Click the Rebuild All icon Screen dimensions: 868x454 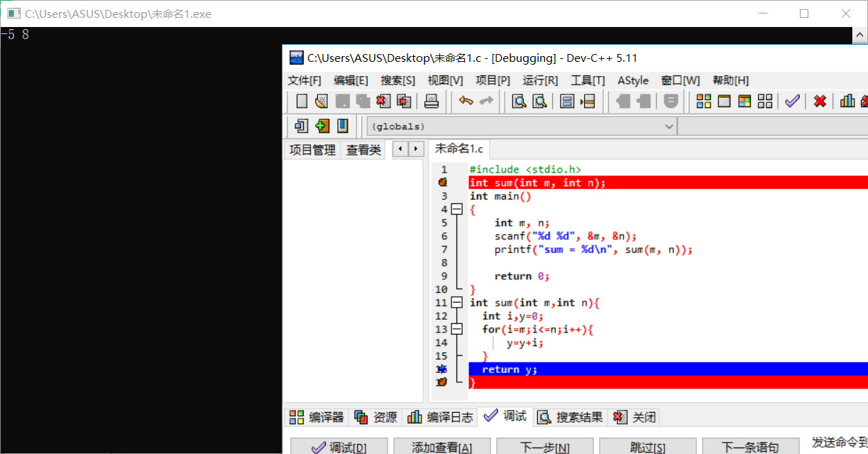(765, 101)
